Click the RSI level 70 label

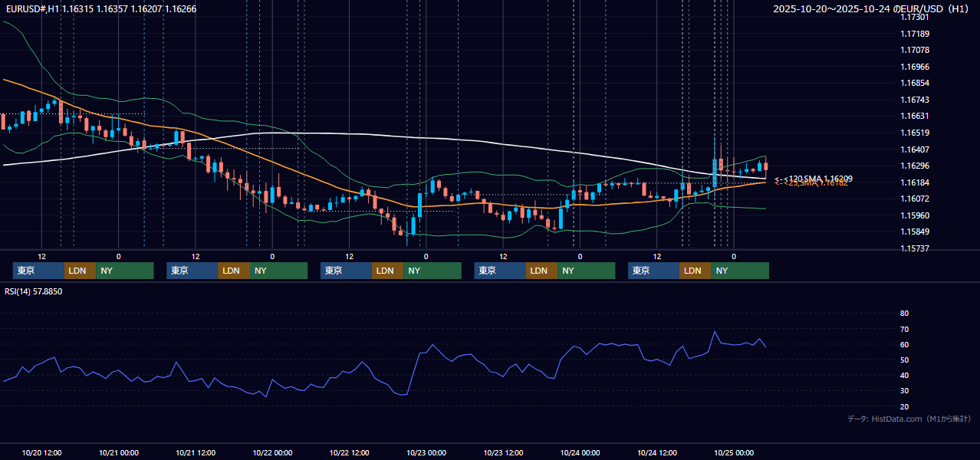904,329
